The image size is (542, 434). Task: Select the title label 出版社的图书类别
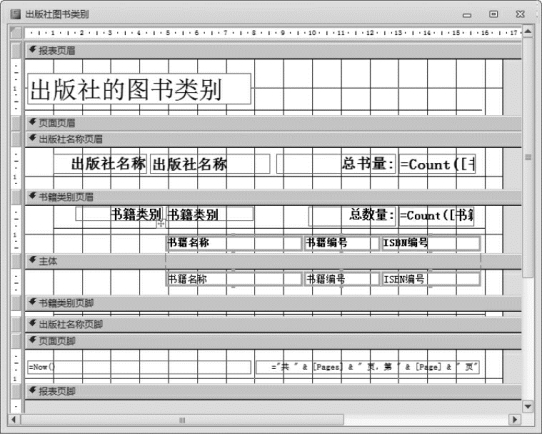(139, 89)
